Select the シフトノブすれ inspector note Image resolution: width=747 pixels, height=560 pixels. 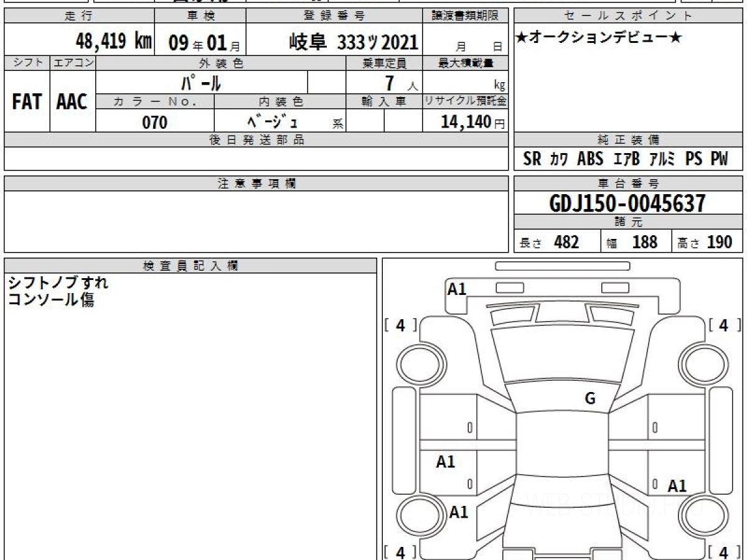click(58, 282)
